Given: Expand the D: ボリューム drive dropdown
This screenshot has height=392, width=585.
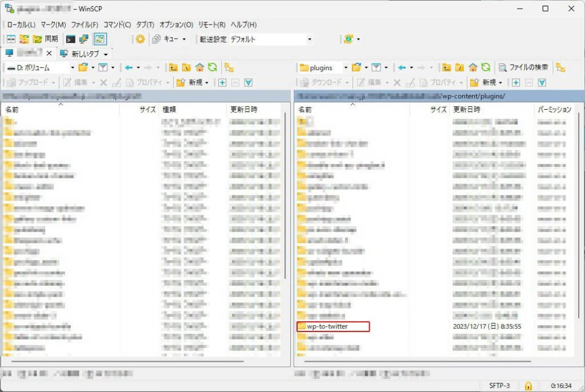Looking at the screenshot, I should coord(72,67).
